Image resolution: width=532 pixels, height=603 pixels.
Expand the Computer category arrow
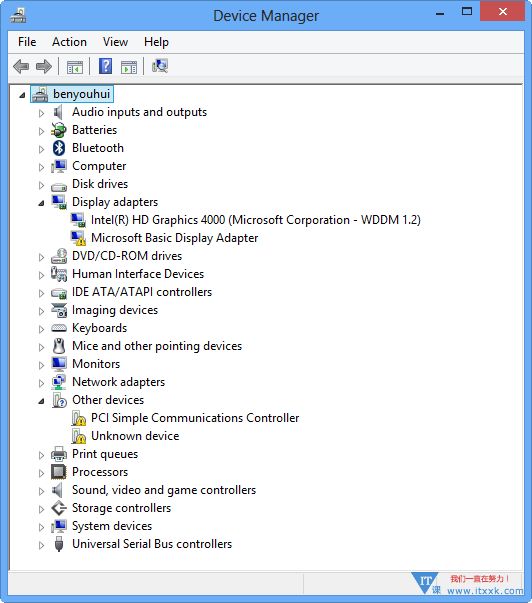[41, 167]
